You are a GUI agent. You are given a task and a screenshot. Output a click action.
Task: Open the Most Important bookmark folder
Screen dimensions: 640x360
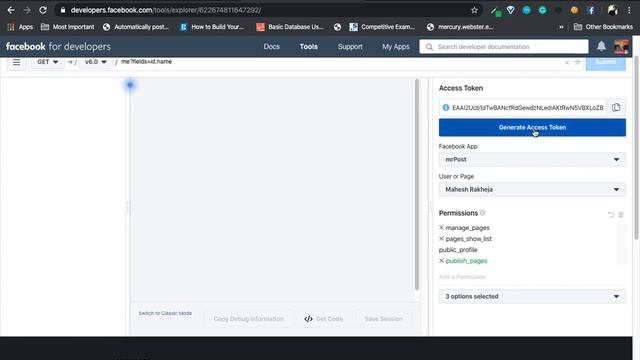point(67,27)
